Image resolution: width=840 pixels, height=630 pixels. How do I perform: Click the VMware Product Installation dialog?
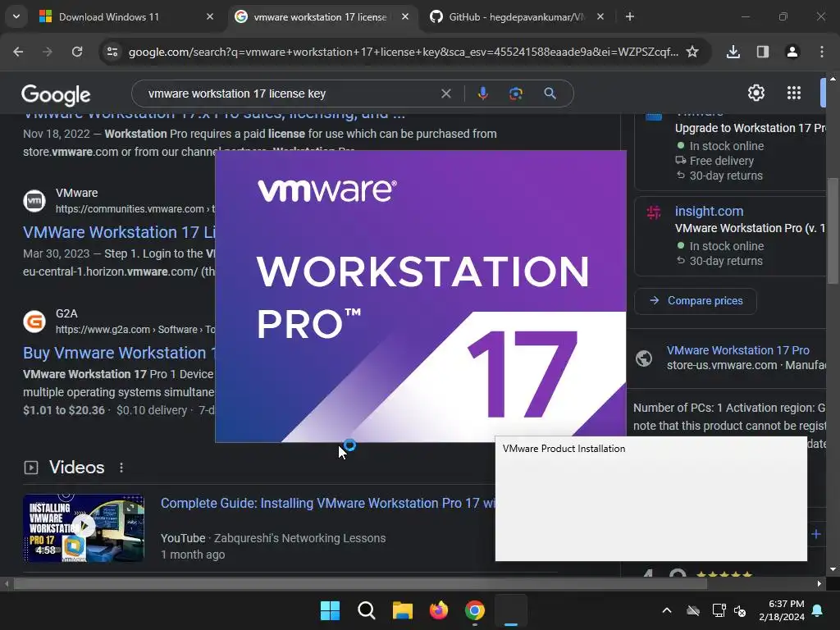(x=651, y=499)
